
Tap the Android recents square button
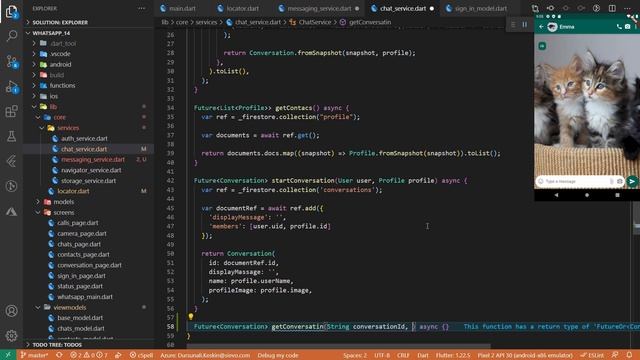click(x=617, y=195)
